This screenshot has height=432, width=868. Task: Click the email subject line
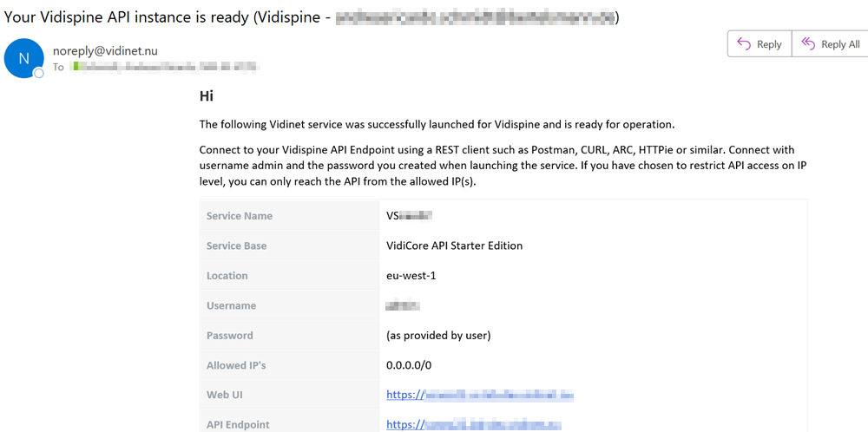[x=312, y=16]
